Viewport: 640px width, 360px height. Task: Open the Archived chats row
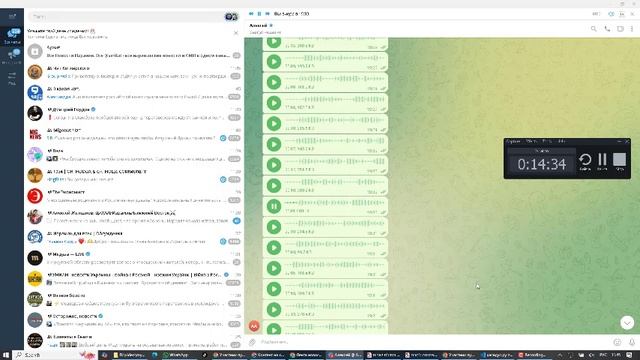134,51
